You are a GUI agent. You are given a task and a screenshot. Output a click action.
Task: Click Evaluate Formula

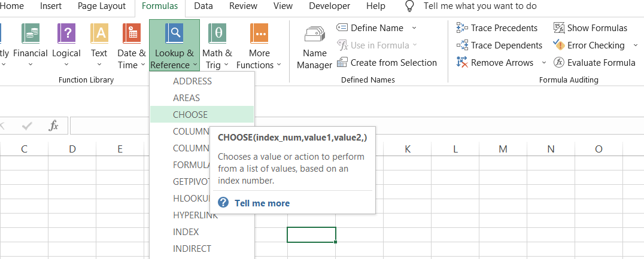[x=594, y=63]
